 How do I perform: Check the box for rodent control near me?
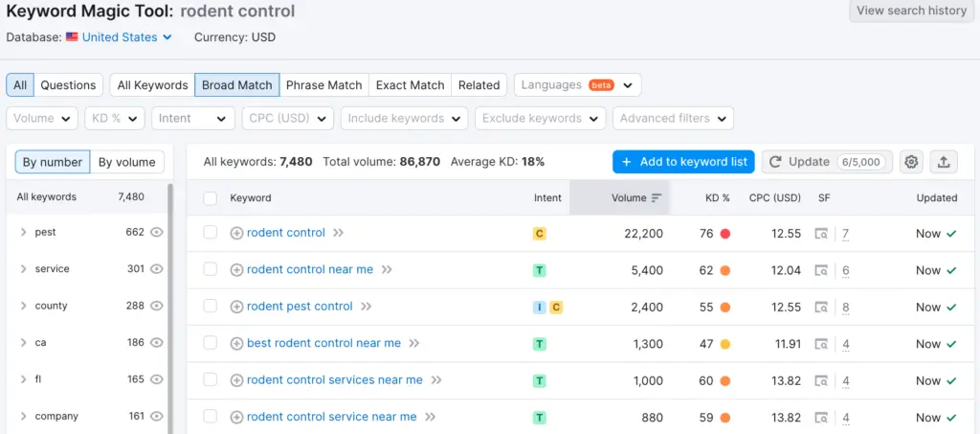pyautogui.click(x=211, y=270)
